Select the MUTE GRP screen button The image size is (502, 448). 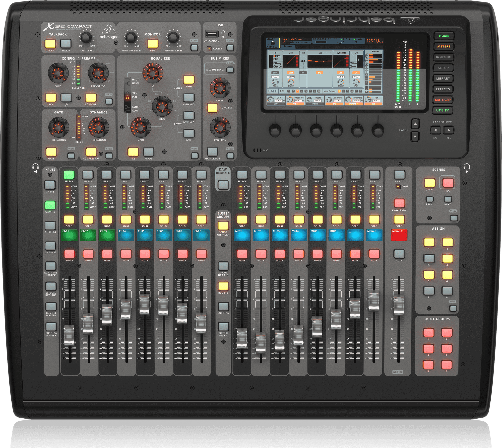[x=443, y=100]
